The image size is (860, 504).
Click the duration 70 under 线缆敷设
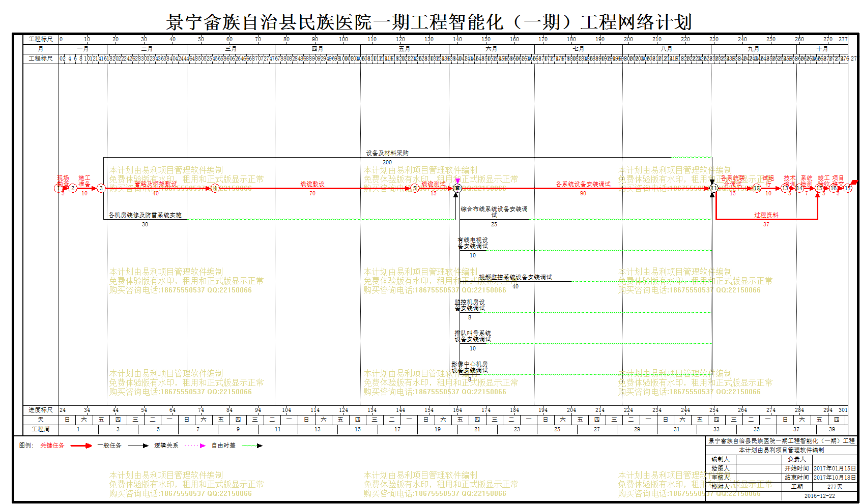click(312, 193)
